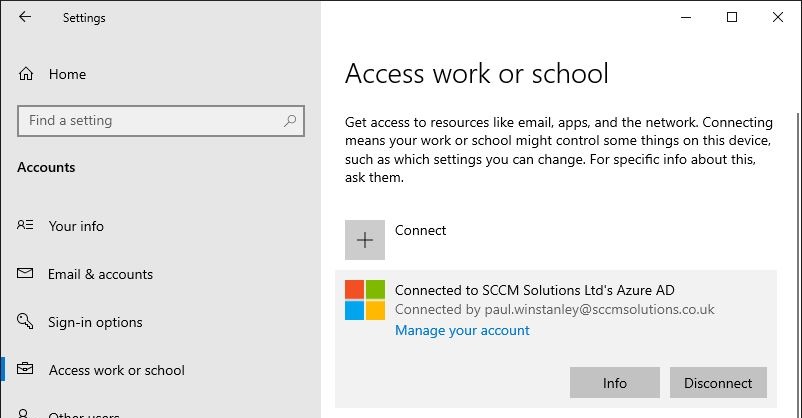The height and width of the screenshot is (418, 802).
Task: Click the Your info person icon
Action: click(26, 226)
